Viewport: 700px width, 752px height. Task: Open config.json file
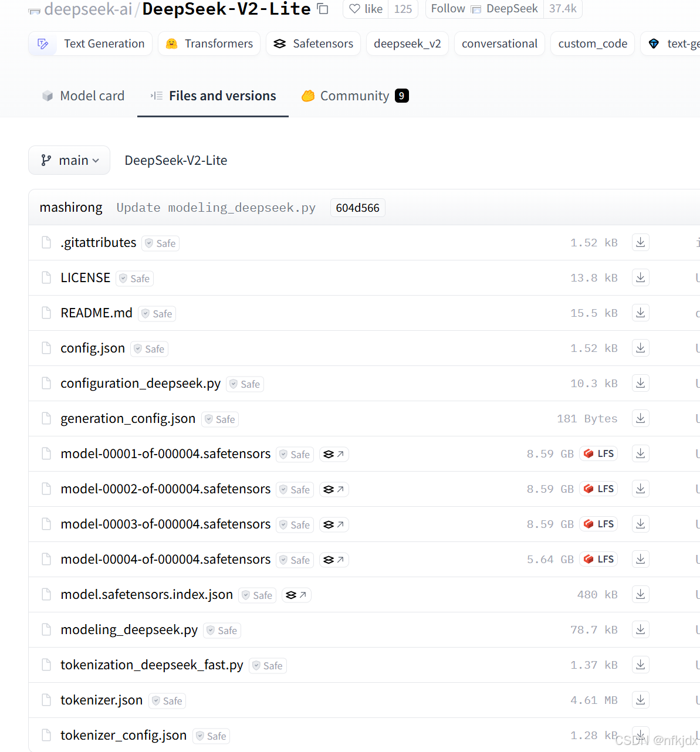(x=93, y=348)
